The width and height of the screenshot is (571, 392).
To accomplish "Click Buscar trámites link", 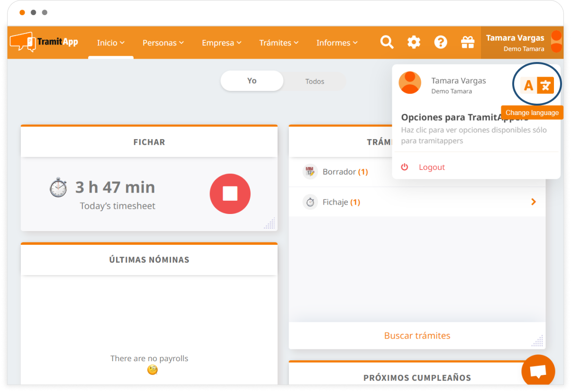I will pyautogui.click(x=417, y=336).
